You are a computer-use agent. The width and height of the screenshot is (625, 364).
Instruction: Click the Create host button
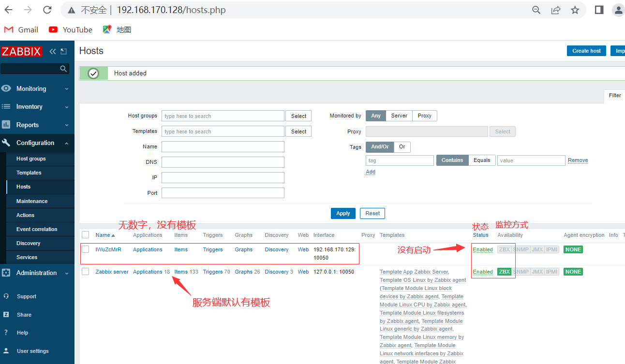point(586,51)
